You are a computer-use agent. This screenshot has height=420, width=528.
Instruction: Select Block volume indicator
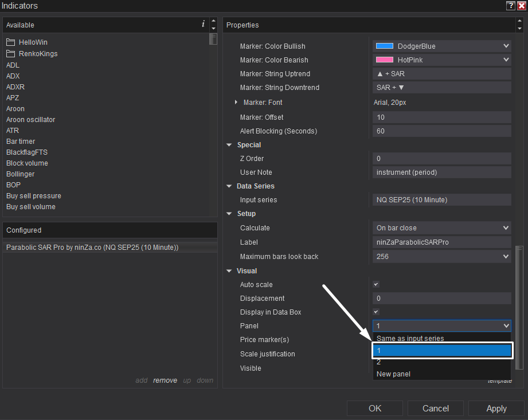[x=27, y=163]
